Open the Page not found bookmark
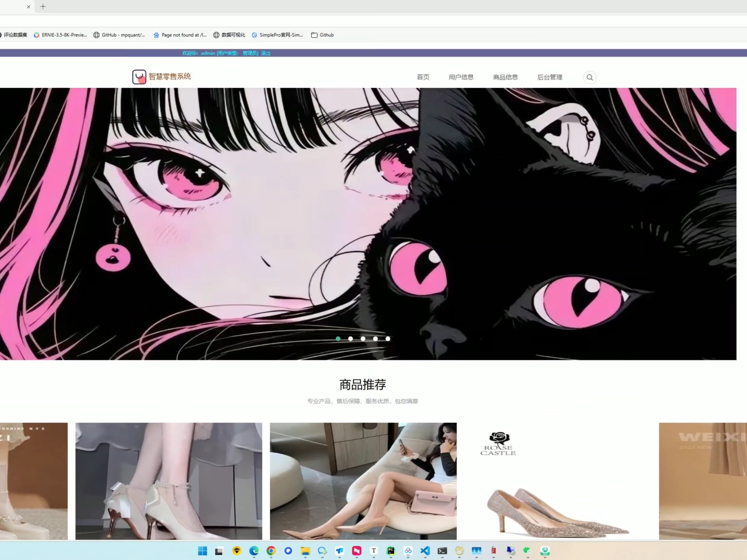Image resolution: width=747 pixels, height=560 pixels. [180, 35]
